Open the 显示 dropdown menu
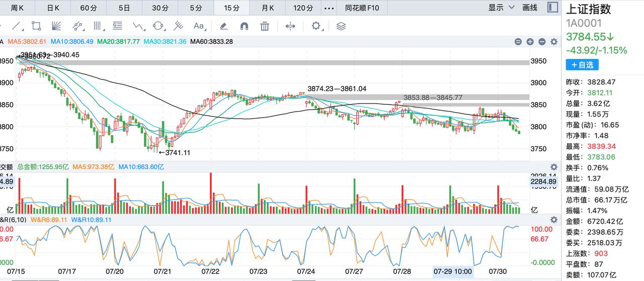 coord(501,8)
